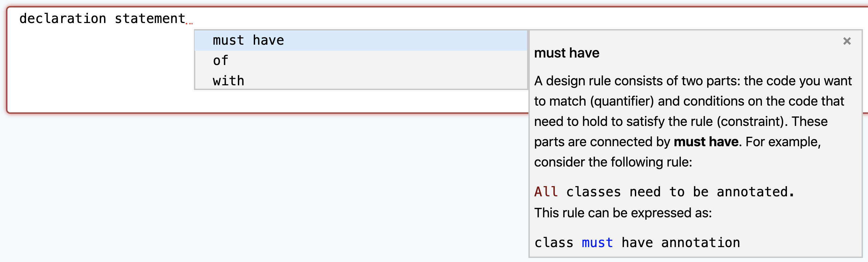The width and height of the screenshot is (868, 262).
Task: Click the red error squiggle after 'statement'
Action: coord(189,23)
